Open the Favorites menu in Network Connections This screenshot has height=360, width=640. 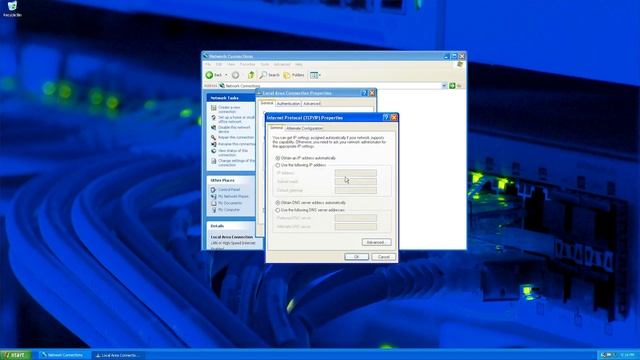[247, 64]
